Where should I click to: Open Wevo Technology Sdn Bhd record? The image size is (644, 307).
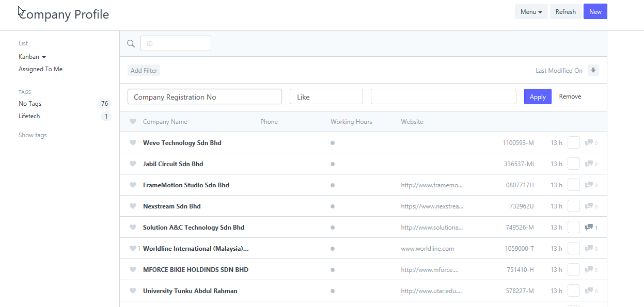coord(182,143)
